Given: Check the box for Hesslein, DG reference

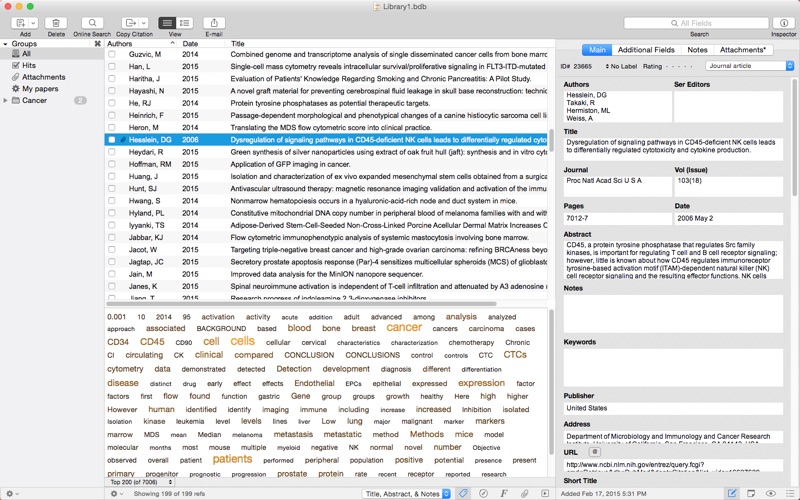Looking at the screenshot, I should click(x=112, y=140).
